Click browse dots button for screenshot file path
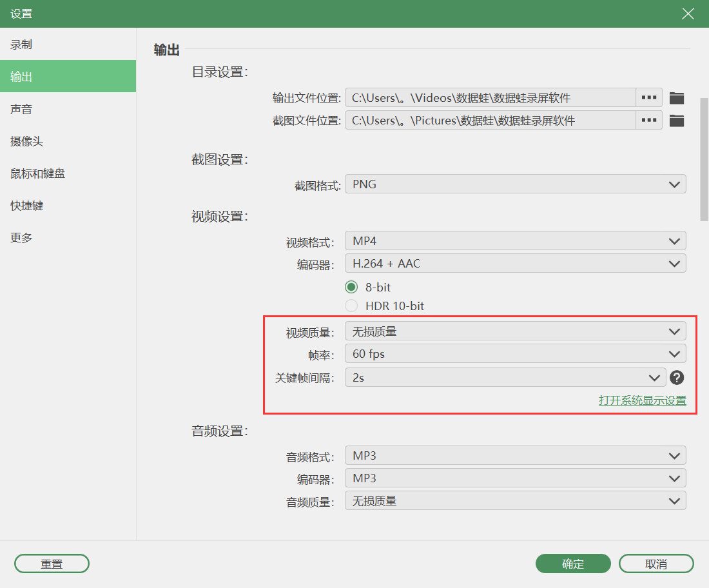The width and height of the screenshot is (709, 588). [x=649, y=121]
